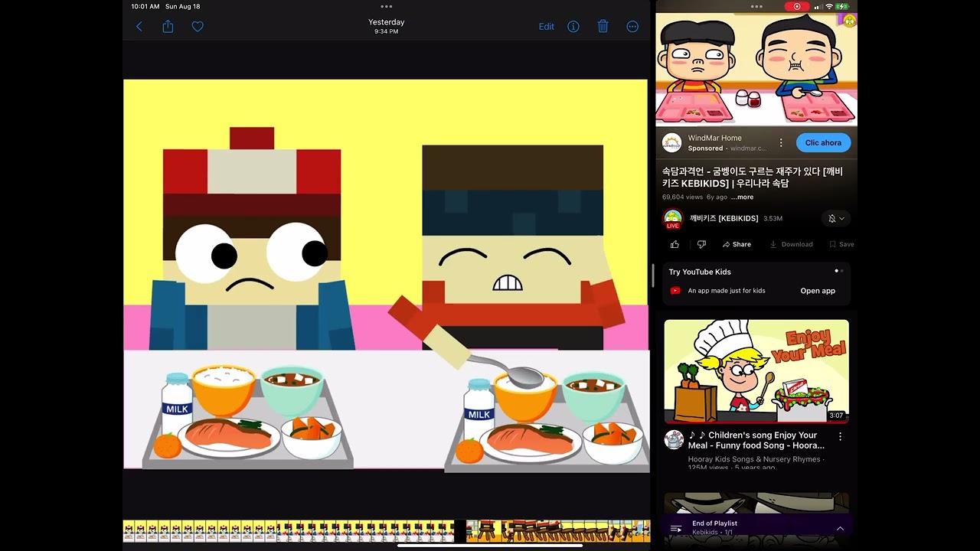Open the WindMar Home advertiser logo
Screen dimensions: 980x551
(672, 143)
